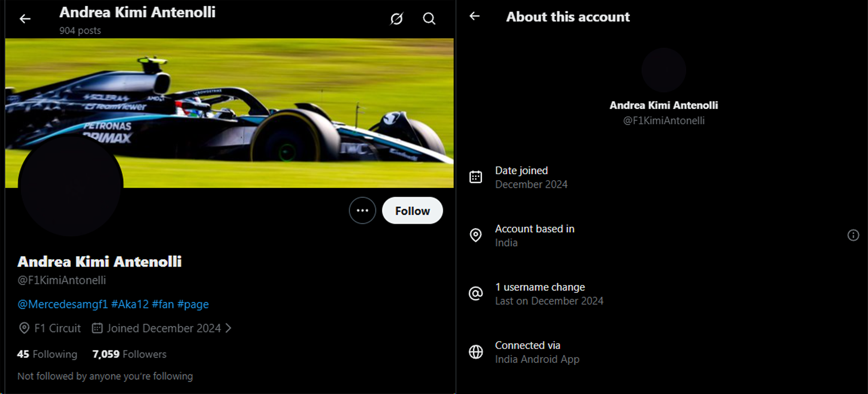868x394 pixels.
Task: Open info icon for Account based in
Action: (853, 235)
